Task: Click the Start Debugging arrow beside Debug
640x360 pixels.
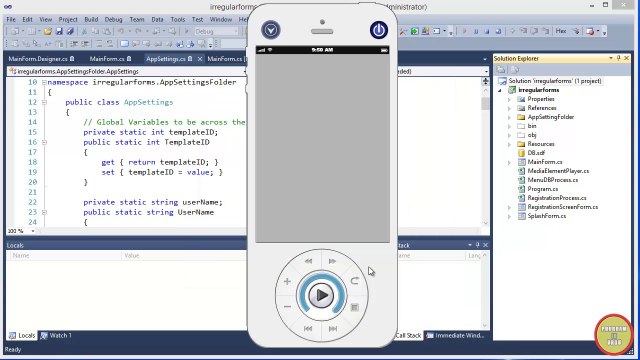Action: pos(187,31)
